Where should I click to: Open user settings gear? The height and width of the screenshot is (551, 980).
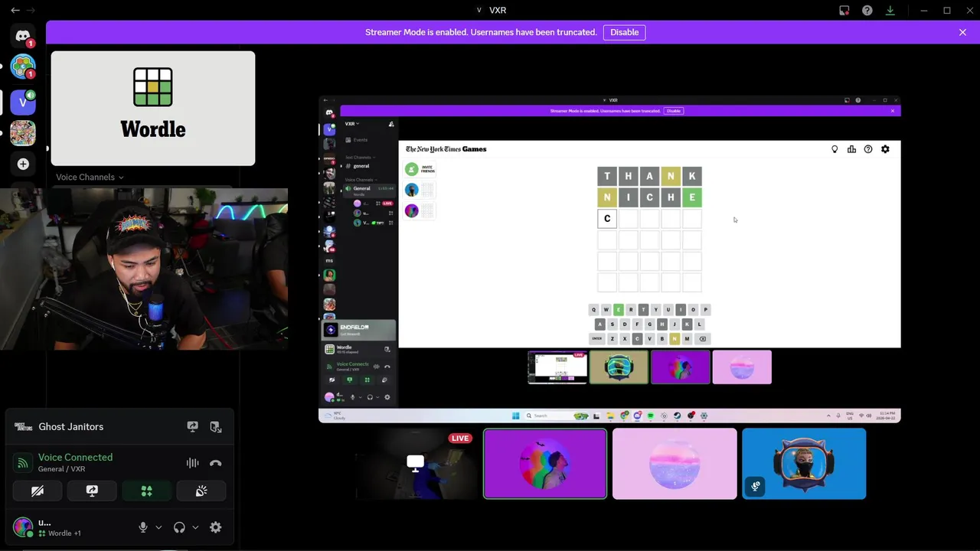coord(216,527)
